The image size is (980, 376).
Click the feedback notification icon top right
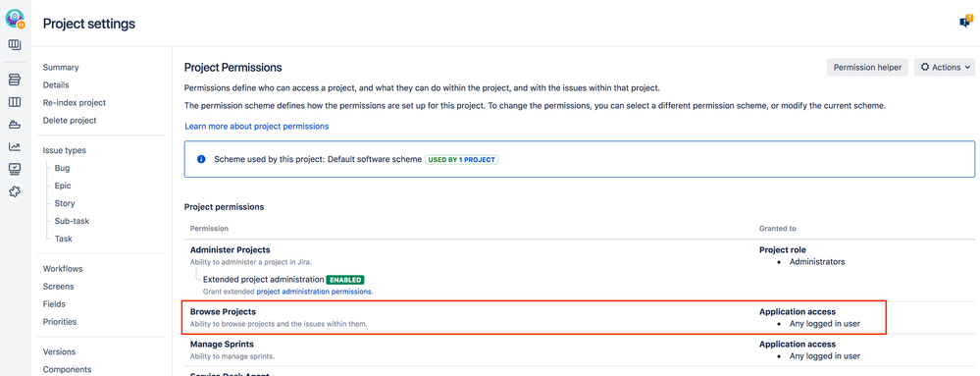click(x=965, y=22)
